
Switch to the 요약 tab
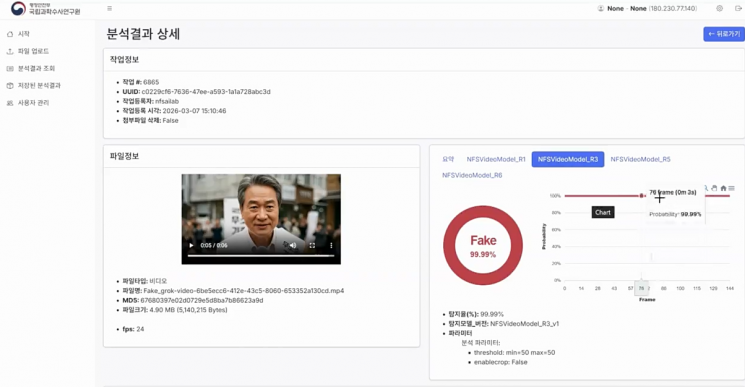pyautogui.click(x=448, y=159)
